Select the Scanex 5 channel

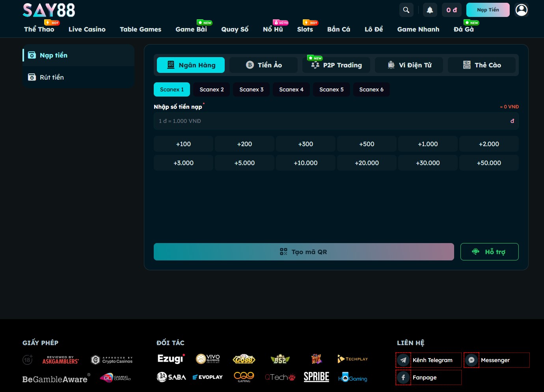pos(332,89)
